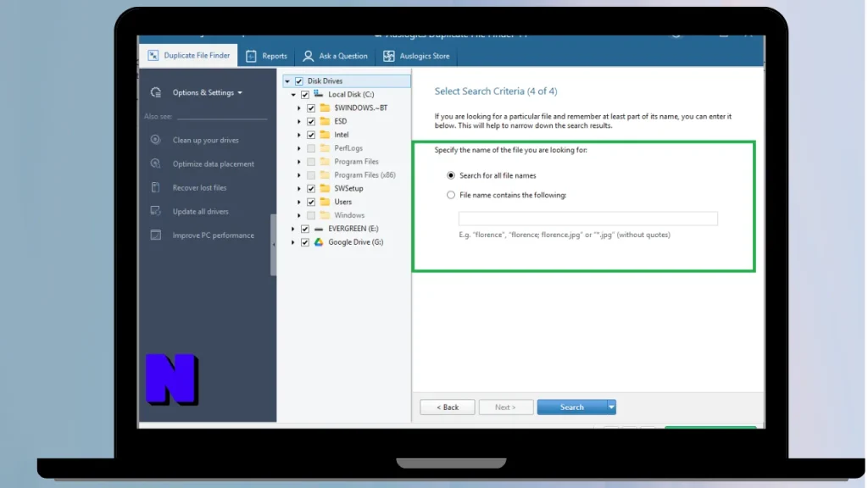Click the Program Files folder icon
The image size is (868, 488).
pyautogui.click(x=325, y=161)
